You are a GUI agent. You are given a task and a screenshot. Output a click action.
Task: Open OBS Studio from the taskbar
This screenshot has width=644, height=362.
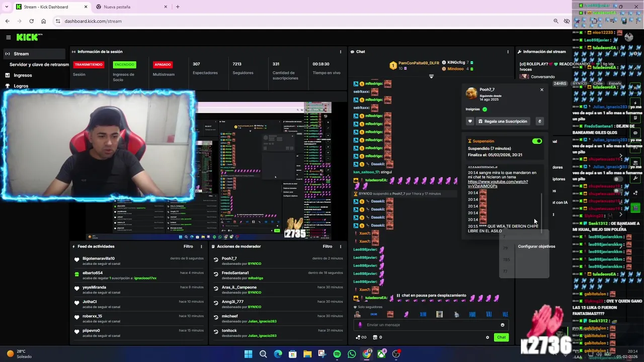coord(396,354)
